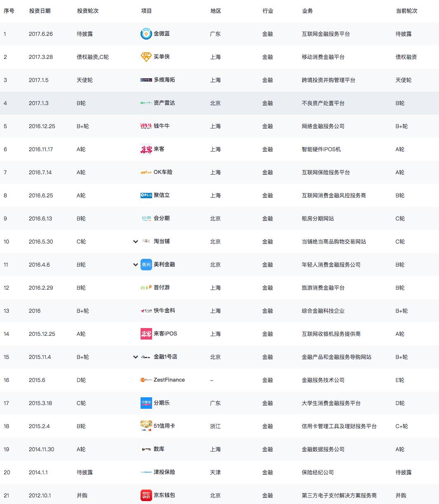Click the 资产雷达 logo icon
The width and height of the screenshot is (439, 504).
pos(146,103)
